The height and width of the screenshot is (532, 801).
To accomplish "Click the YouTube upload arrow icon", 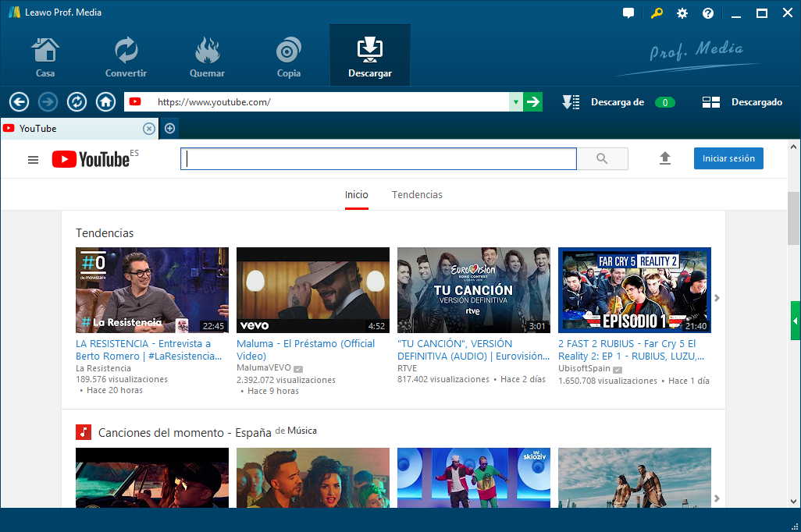I will tap(664, 158).
